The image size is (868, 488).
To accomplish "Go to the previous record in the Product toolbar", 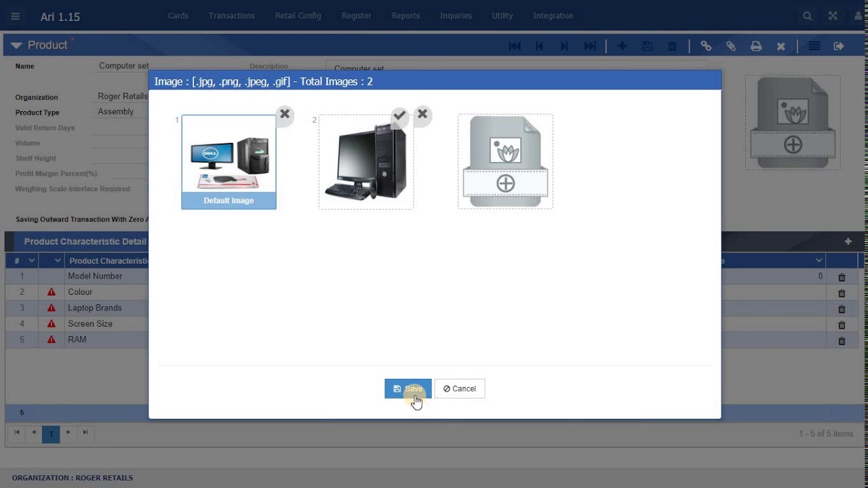I will 540,46.
